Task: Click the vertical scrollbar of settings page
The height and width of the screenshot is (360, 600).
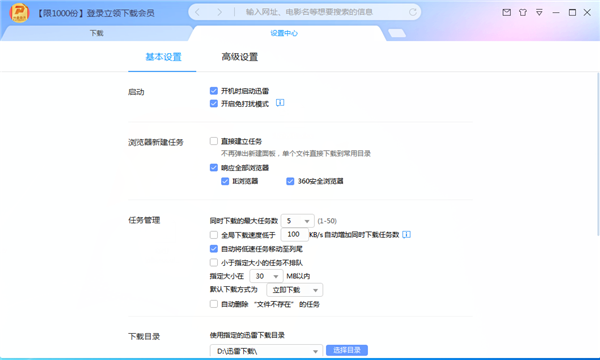Action: pyautogui.click(x=597, y=153)
